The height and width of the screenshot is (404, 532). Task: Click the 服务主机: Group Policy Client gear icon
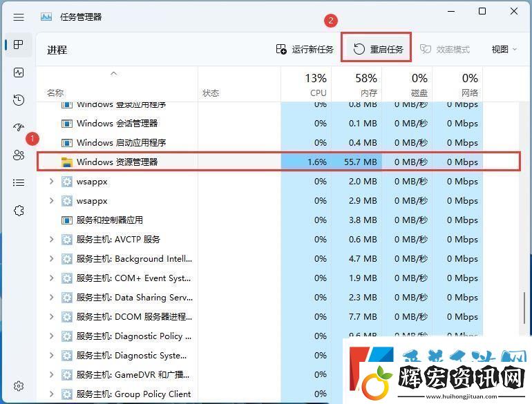click(x=67, y=394)
